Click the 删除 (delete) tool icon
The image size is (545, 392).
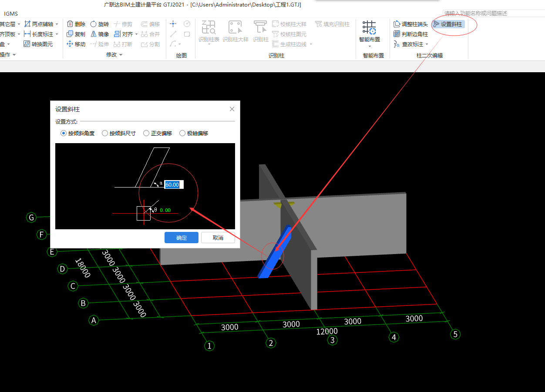click(70, 24)
